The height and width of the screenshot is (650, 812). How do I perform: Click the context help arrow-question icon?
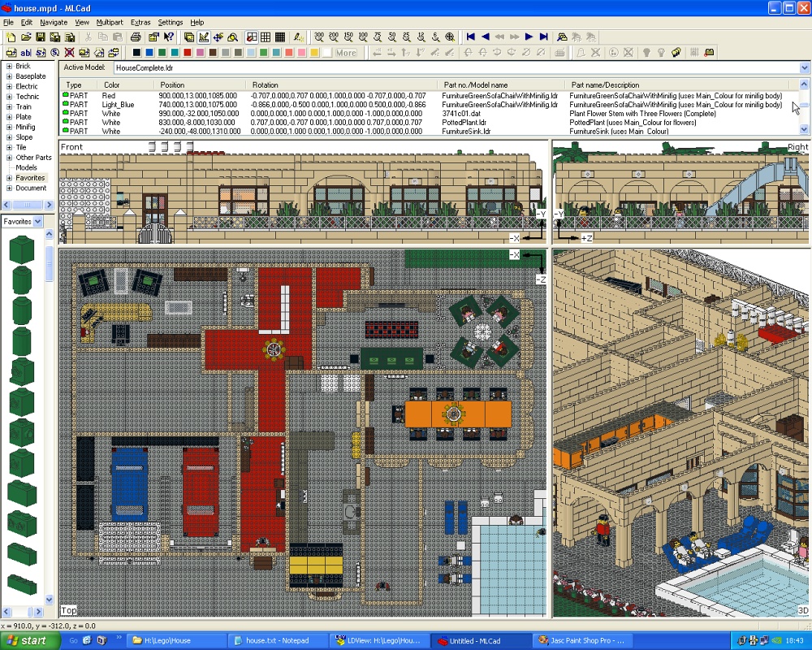coord(169,37)
